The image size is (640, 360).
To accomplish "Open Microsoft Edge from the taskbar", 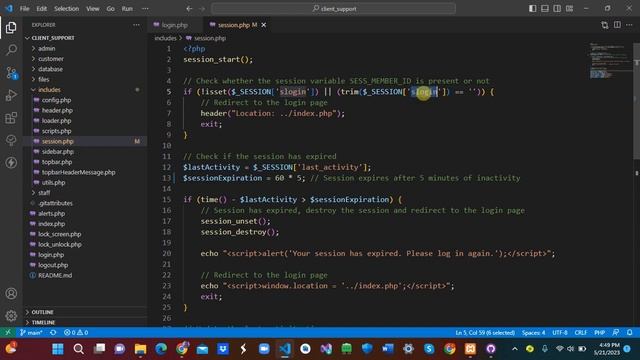I will tap(161, 349).
